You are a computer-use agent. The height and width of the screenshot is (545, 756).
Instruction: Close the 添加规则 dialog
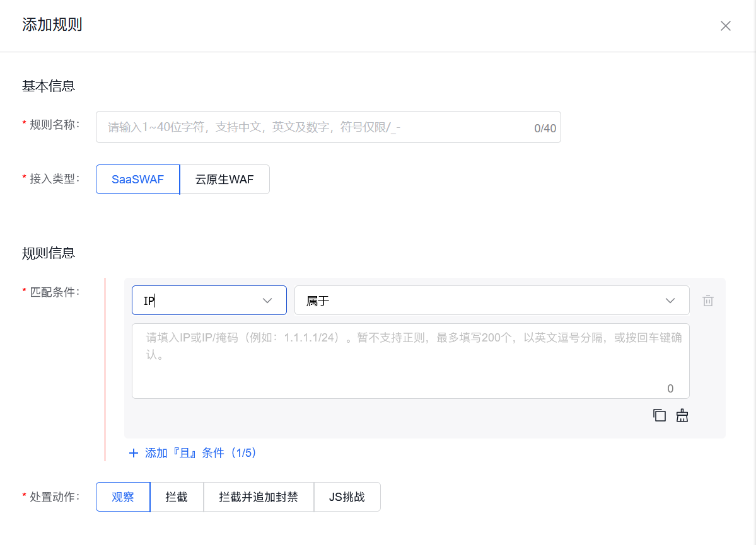point(725,25)
